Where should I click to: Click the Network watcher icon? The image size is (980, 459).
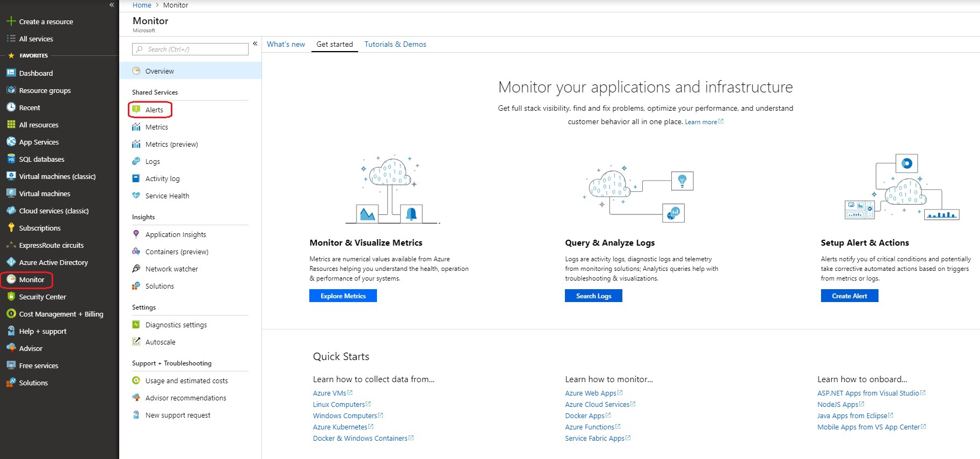tap(136, 268)
